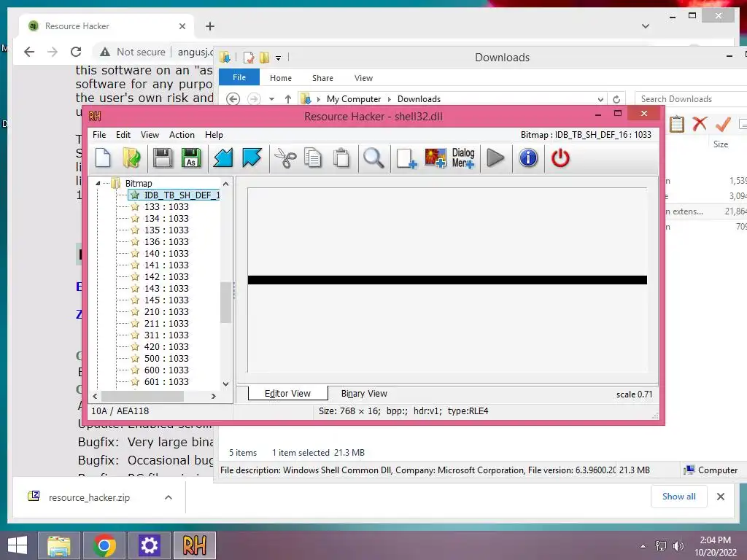Switch to the Binary View tab
The image size is (747, 560).
click(x=364, y=393)
